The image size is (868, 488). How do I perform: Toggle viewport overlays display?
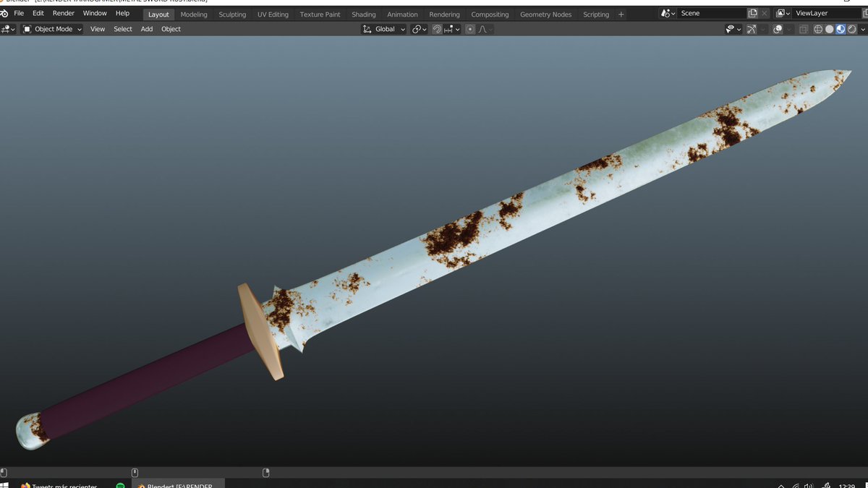778,29
